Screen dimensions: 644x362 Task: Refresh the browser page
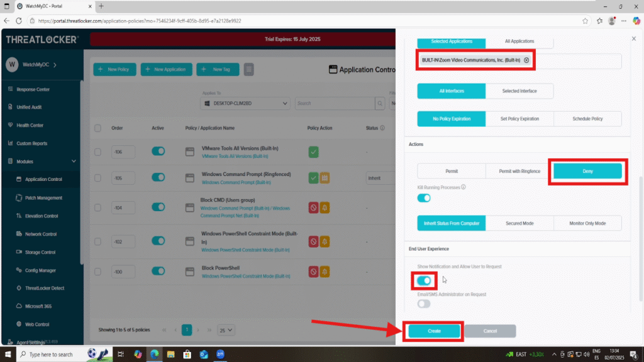(x=18, y=21)
